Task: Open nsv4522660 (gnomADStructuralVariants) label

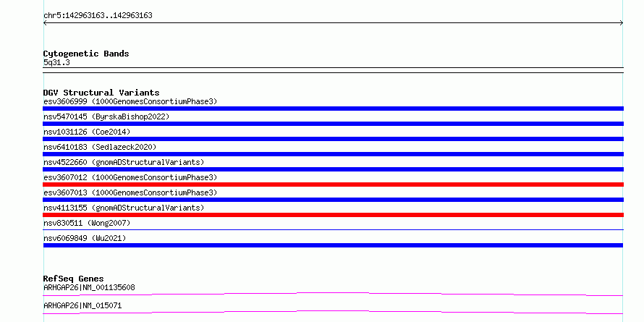Action: point(124,162)
